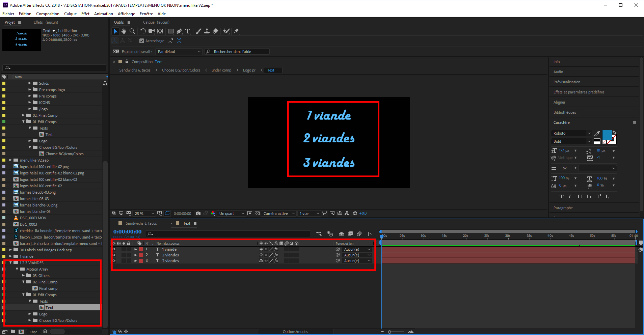Expand the '1 viande' layer properties
The height and width of the screenshot is (335, 644).
[136, 249]
